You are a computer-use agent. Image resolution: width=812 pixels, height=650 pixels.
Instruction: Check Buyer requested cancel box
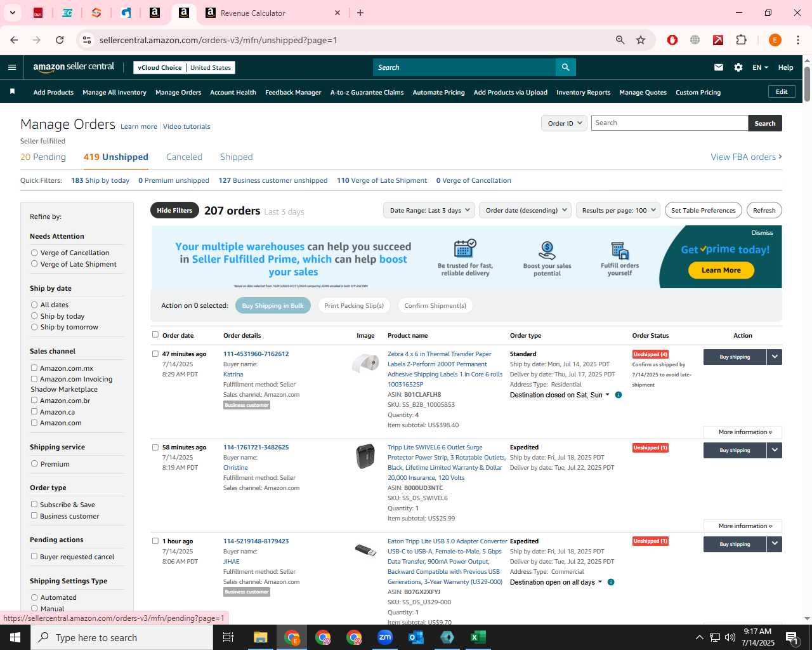pyautogui.click(x=34, y=557)
